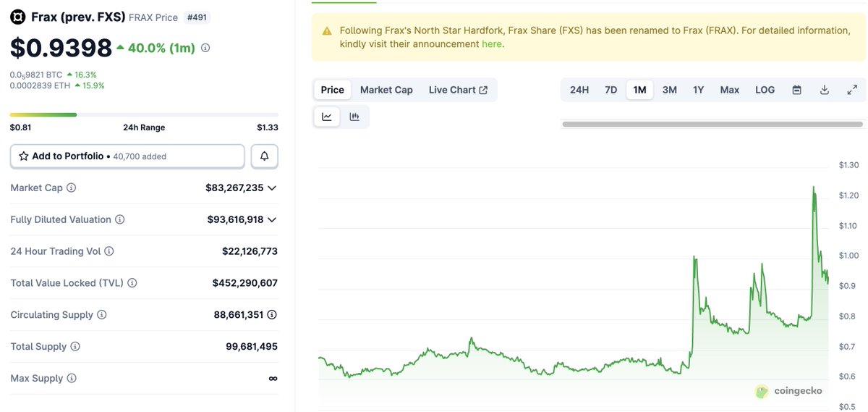The width and height of the screenshot is (868, 412).
Task: Click the $93,616,918 valuation value
Action: (235, 219)
